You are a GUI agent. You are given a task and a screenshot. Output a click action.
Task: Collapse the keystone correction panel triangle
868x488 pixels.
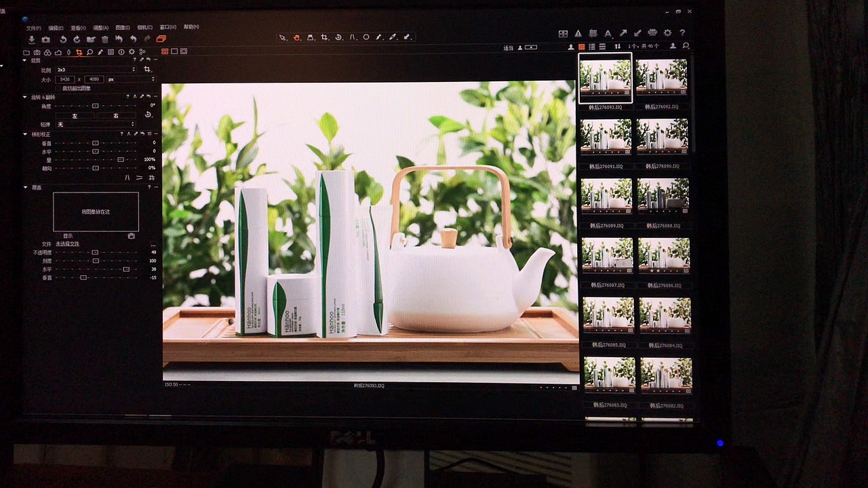click(25, 134)
